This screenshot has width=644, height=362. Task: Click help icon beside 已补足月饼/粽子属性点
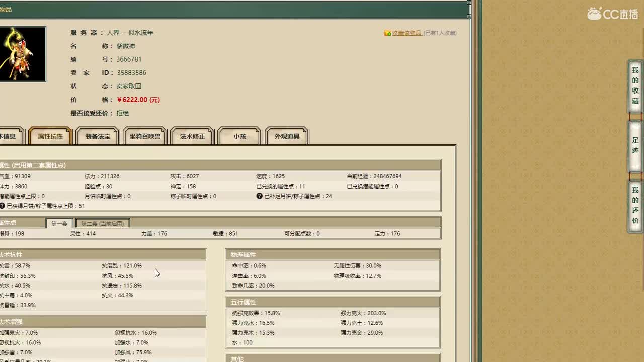260,196
